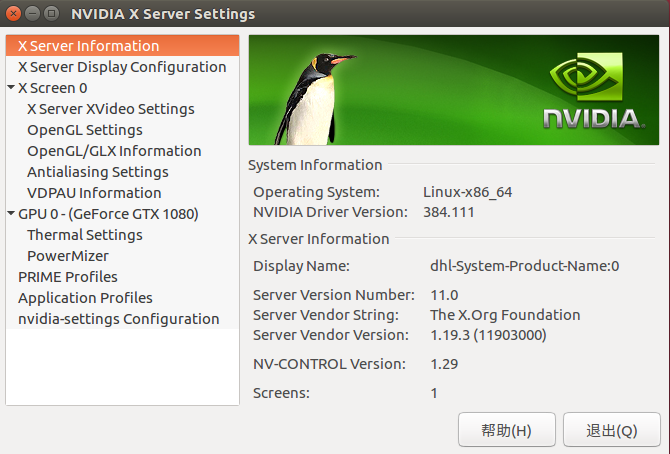670x454 pixels.
Task: Click the Display Name label
Action: click(x=301, y=266)
